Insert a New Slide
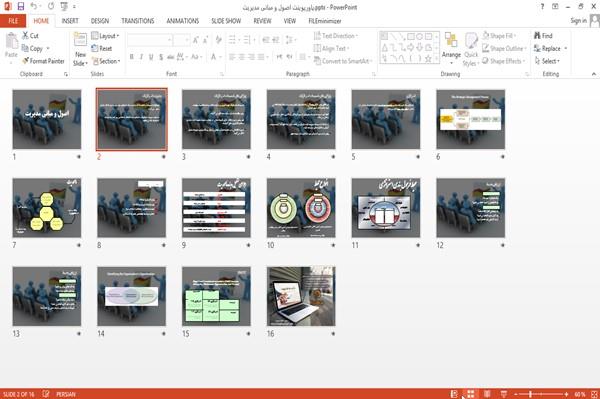 coord(80,49)
